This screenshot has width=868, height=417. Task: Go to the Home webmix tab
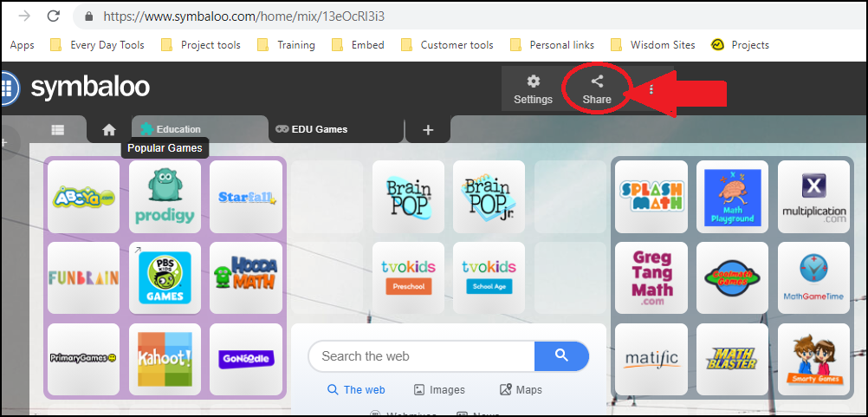coord(109,129)
